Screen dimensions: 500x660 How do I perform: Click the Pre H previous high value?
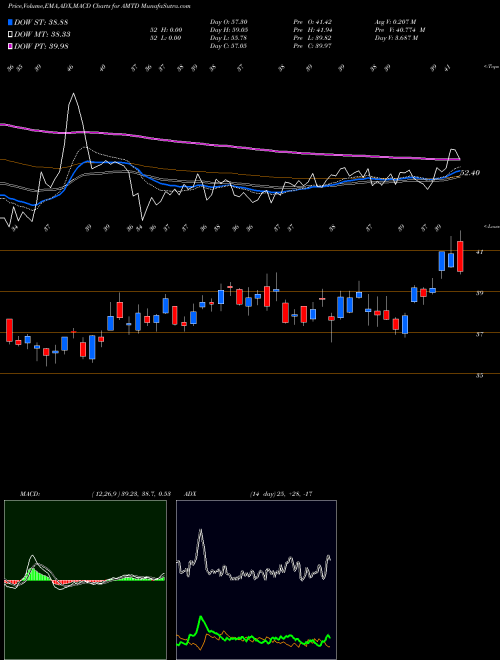[323, 30]
